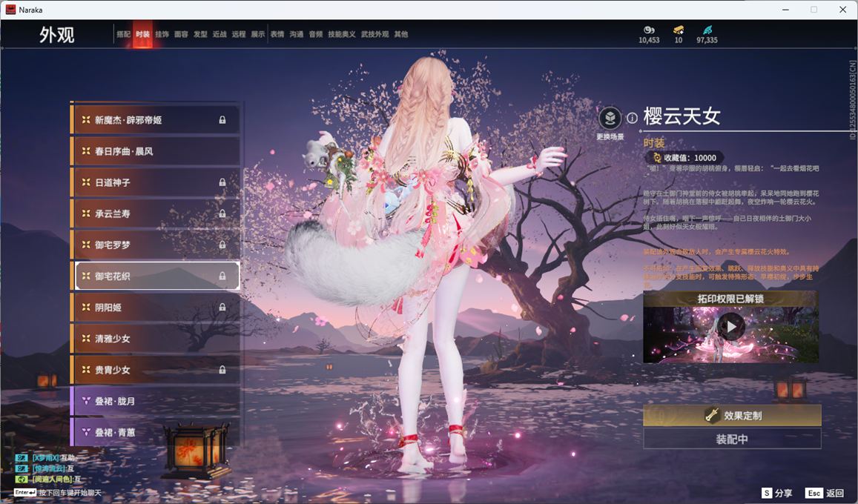Screen dimensions: 858x504
Task: Click the 拓印权限已解锁 banner
Action: [x=730, y=299]
